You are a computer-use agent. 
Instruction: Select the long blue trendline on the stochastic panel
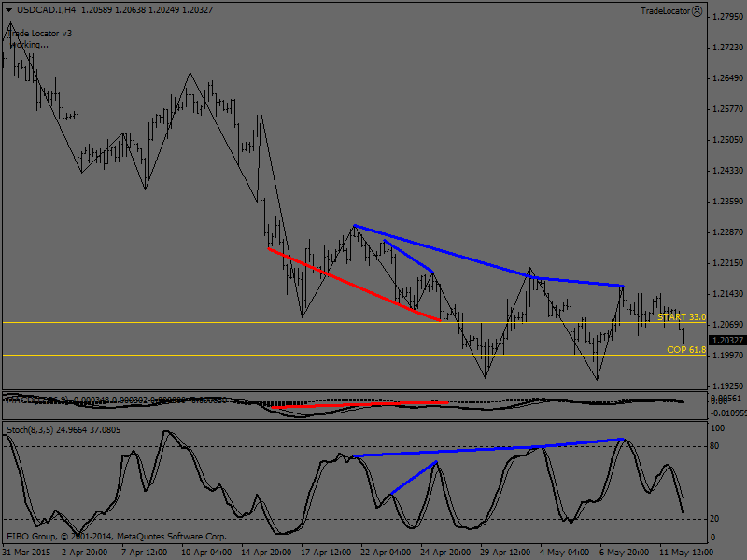(486, 448)
